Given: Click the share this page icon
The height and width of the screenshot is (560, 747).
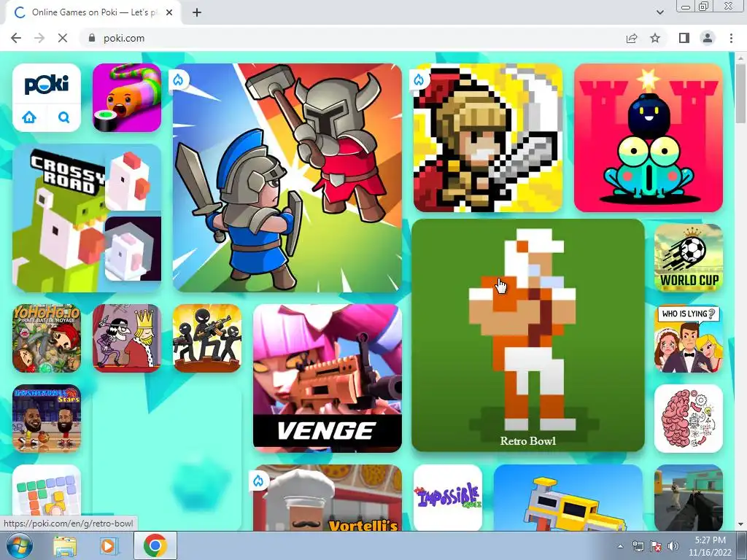Looking at the screenshot, I should [x=632, y=38].
